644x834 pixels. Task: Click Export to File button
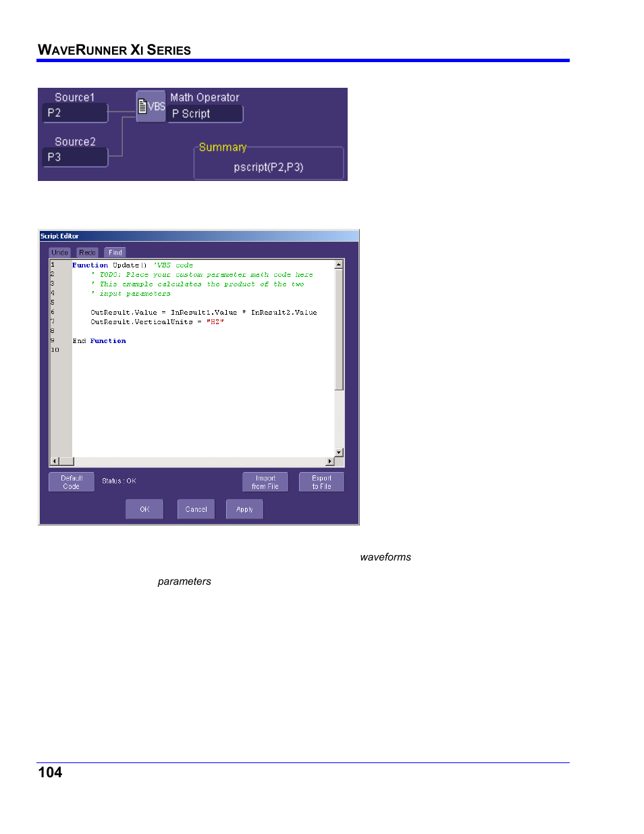[321, 482]
